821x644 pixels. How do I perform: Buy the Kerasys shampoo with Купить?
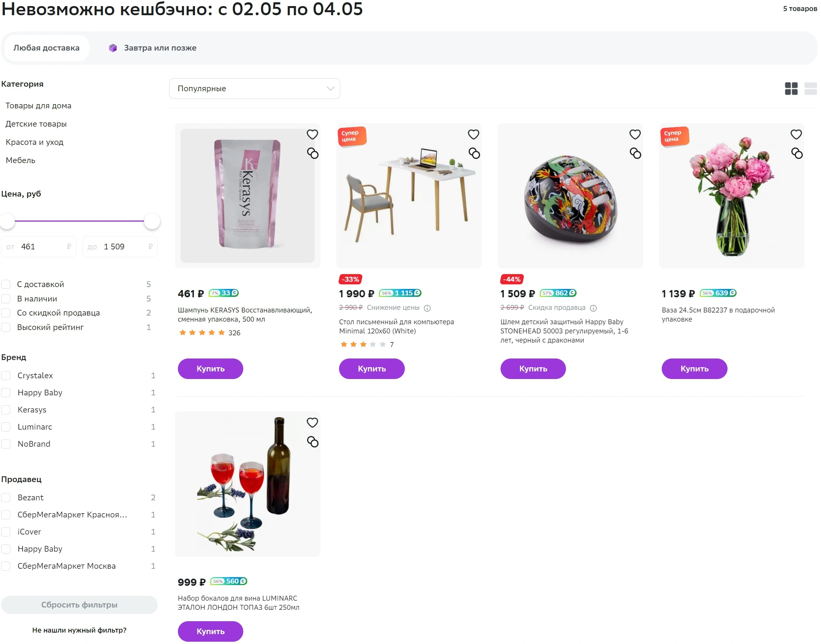(210, 369)
